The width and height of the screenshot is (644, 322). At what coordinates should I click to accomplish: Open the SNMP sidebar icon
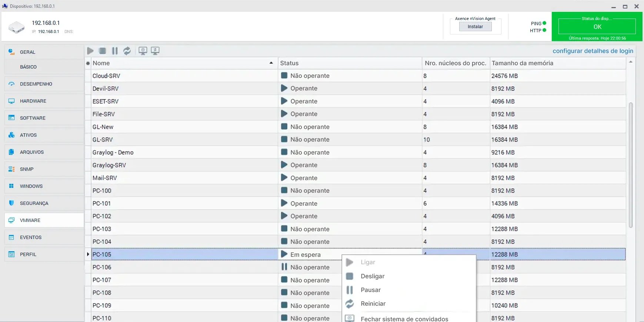(x=11, y=169)
